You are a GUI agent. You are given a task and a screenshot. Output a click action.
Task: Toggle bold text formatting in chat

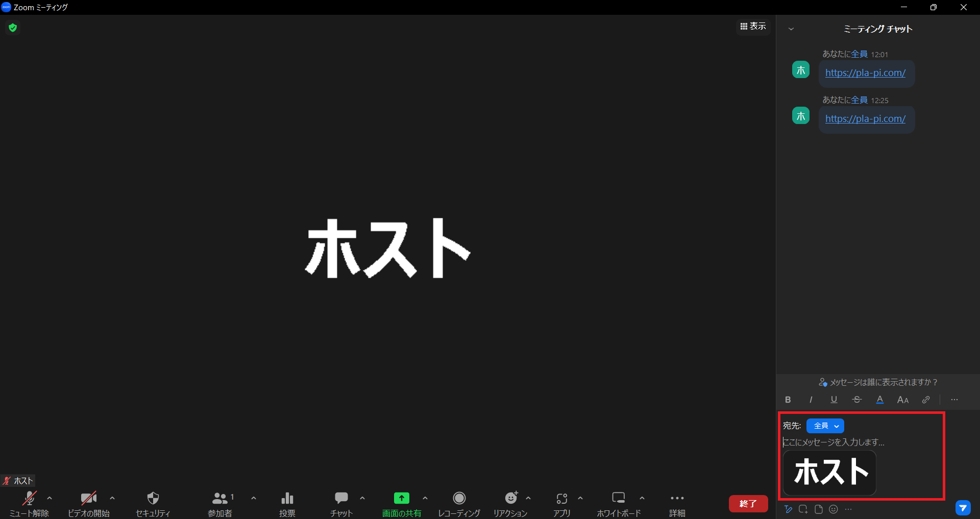coord(788,400)
